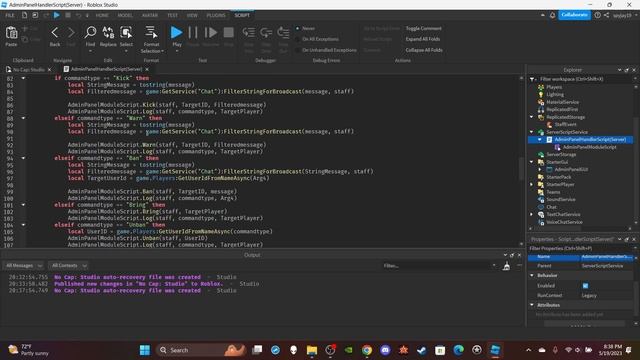Start the Play test

pyautogui.click(x=176, y=33)
